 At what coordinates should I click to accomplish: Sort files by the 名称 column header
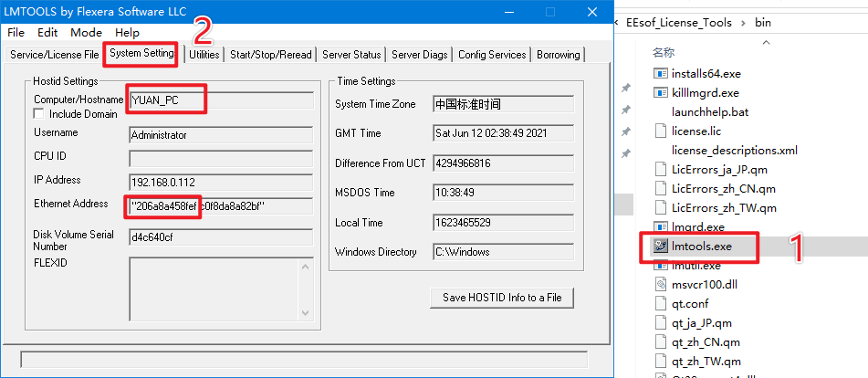(664, 53)
